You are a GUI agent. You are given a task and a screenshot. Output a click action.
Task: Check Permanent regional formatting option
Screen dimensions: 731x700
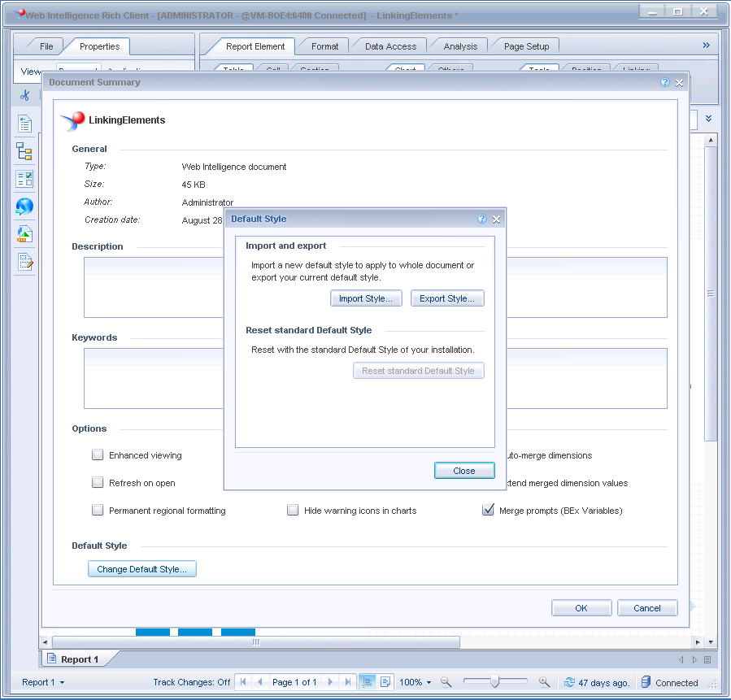(x=98, y=510)
